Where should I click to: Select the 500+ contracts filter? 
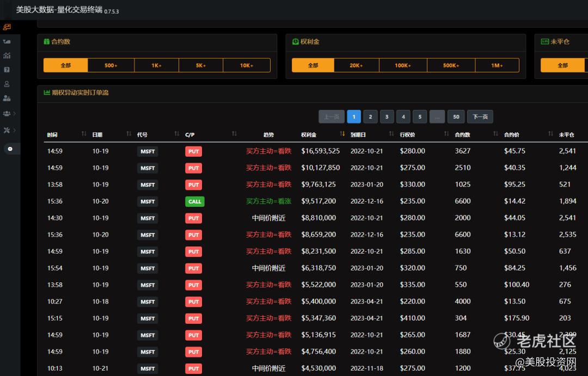(x=111, y=65)
